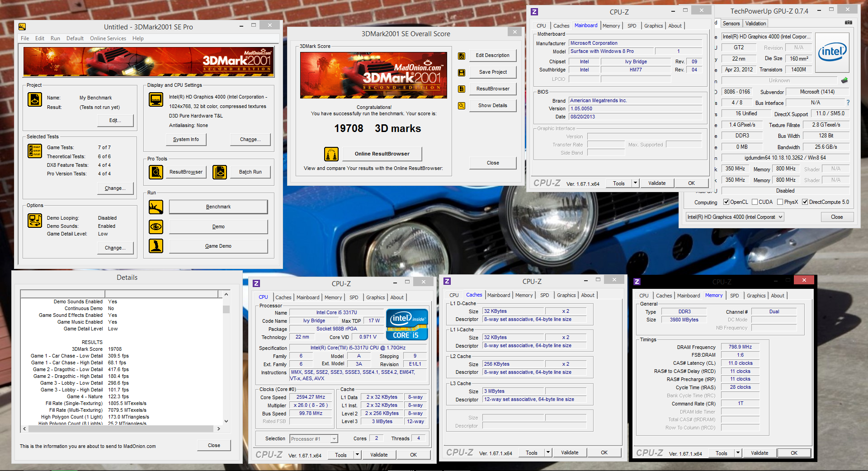Click the Batch Run icon in Pro Tools
Image resolution: width=868 pixels, height=471 pixels.
tap(220, 172)
